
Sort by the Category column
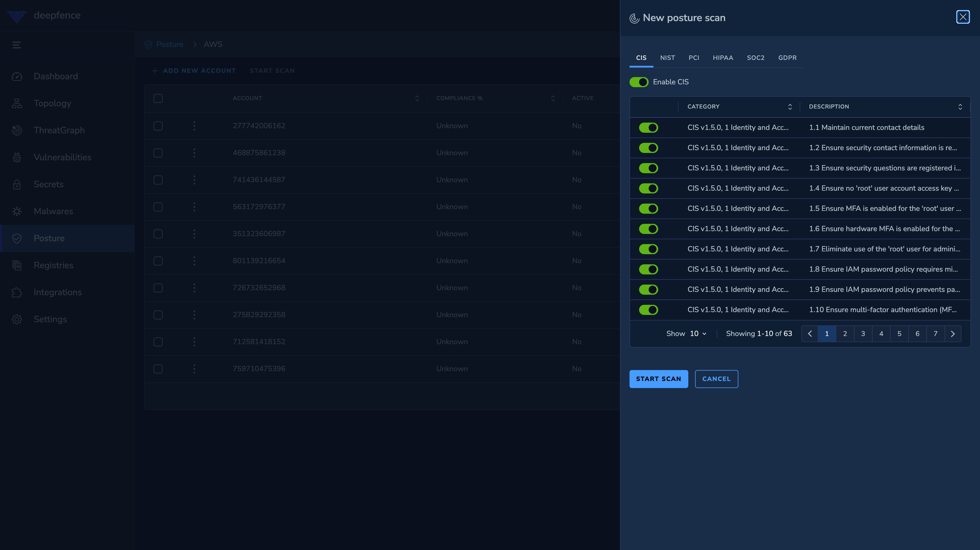790,107
